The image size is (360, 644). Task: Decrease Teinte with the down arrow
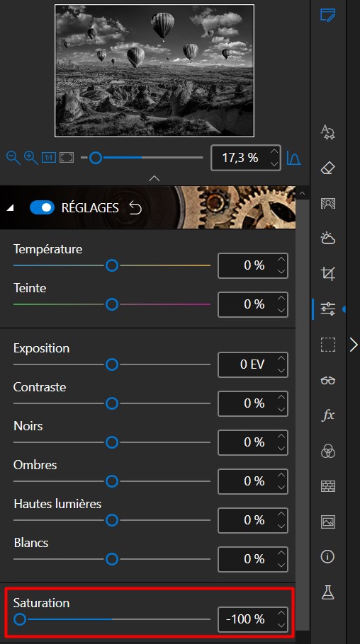[281, 311]
